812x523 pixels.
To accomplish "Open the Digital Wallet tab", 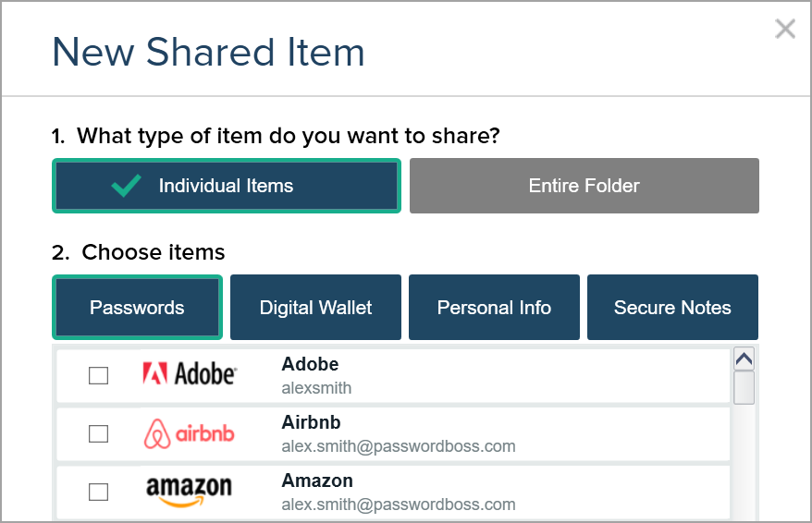I will [315, 308].
